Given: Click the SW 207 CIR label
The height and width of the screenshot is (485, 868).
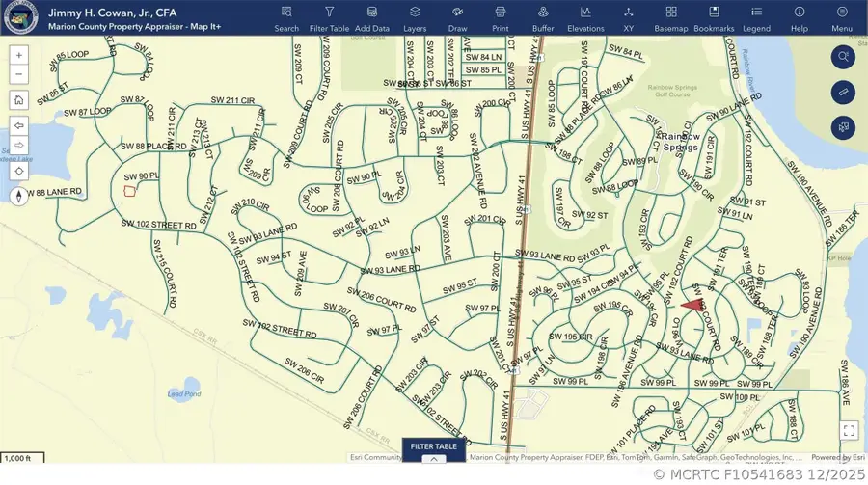Looking at the screenshot, I should (341, 315).
